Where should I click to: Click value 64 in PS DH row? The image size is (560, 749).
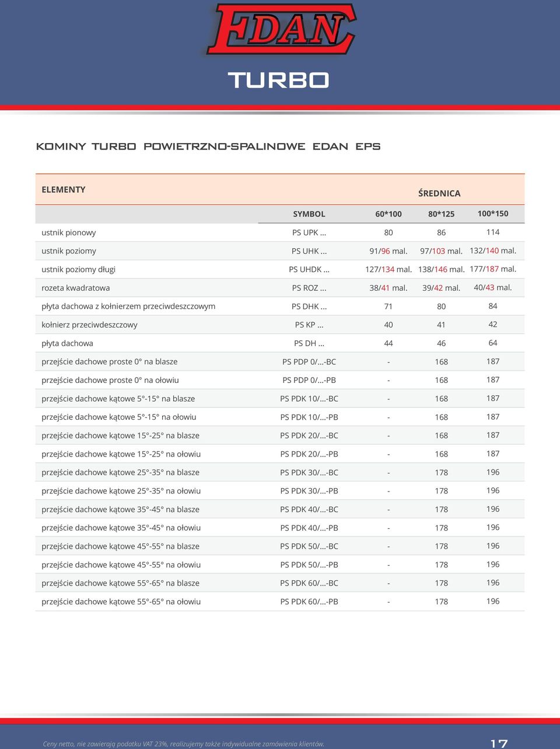(493, 343)
